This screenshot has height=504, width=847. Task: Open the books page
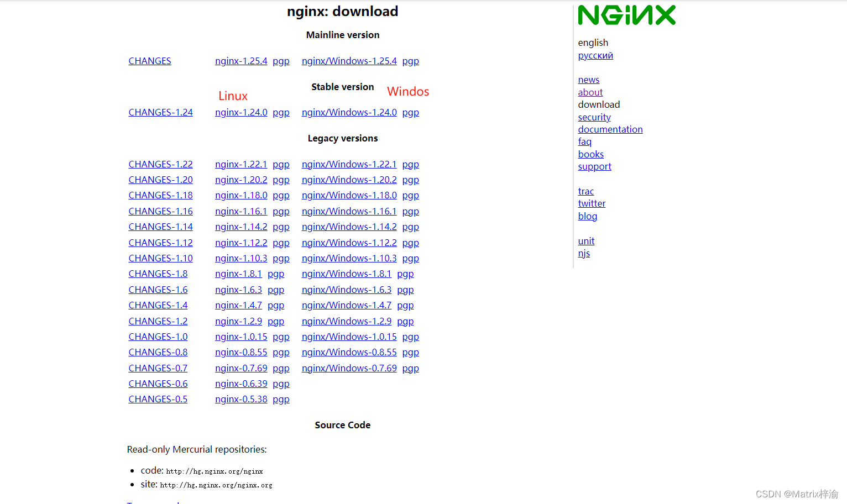[x=591, y=154]
